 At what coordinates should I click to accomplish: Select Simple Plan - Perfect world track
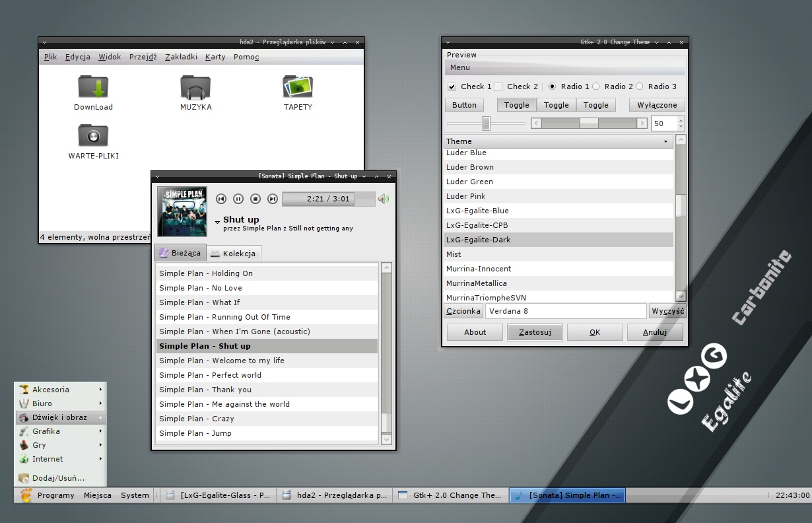tap(267, 375)
